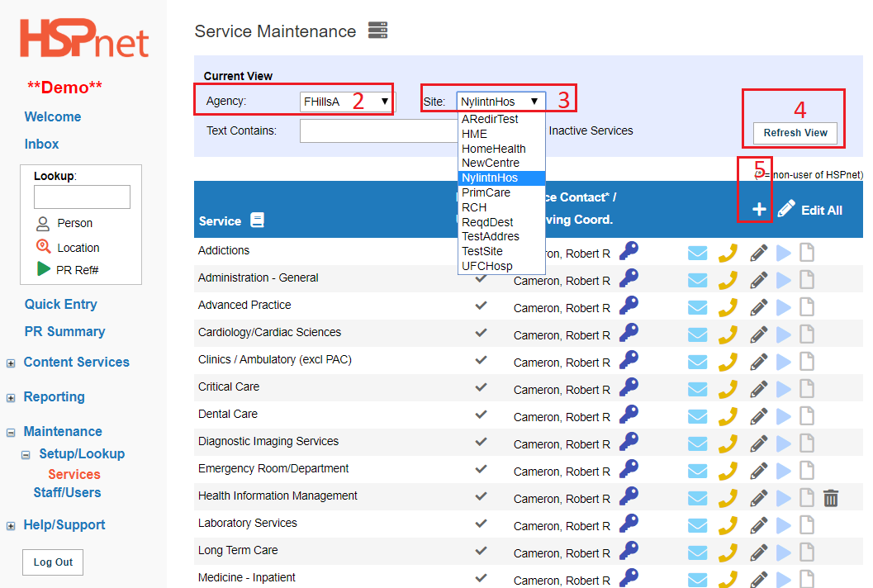Viewport: 873px width, 588px height.
Task: Click the blue play arrow for Cardiology/Cardiac Sciences
Action: point(784,334)
